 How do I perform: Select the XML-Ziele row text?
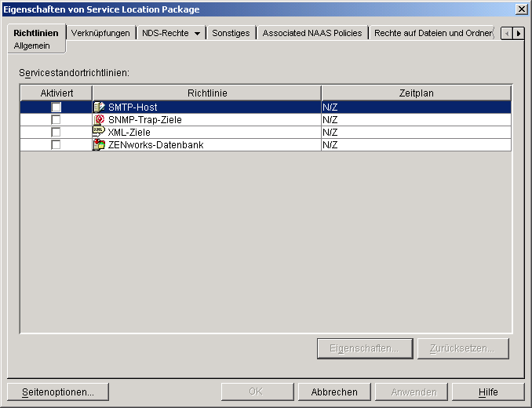tap(129, 133)
